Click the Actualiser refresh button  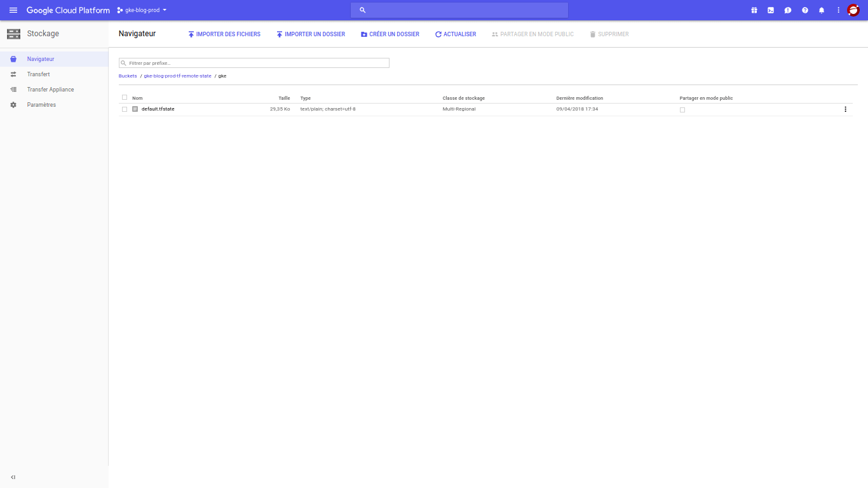[456, 34]
